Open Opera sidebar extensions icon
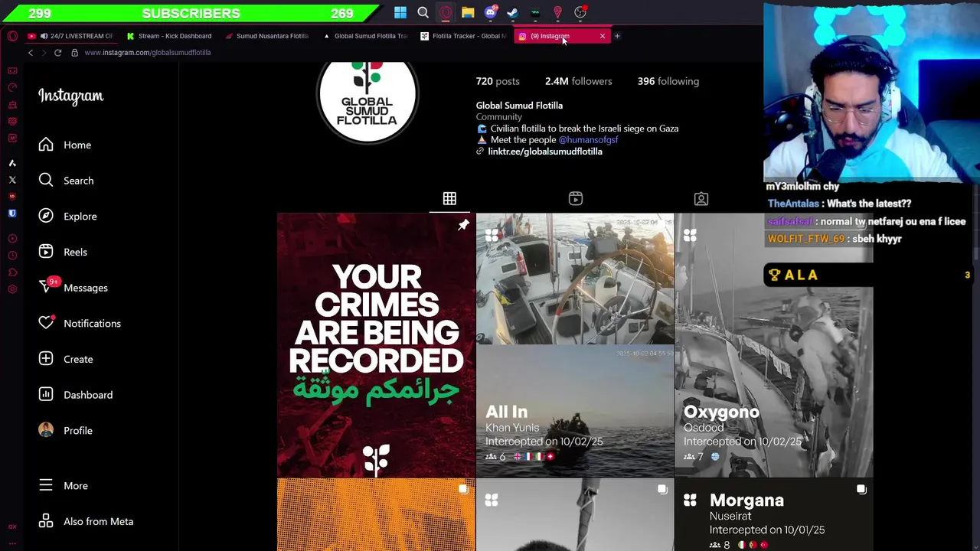Screen dimensions: 980x551 pos(12,272)
